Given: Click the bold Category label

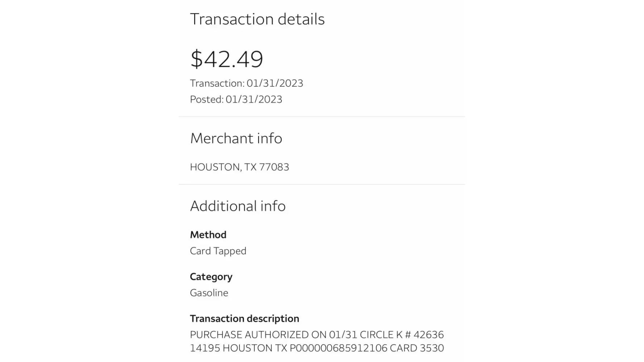Looking at the screenshot, I should click(211, 277).
